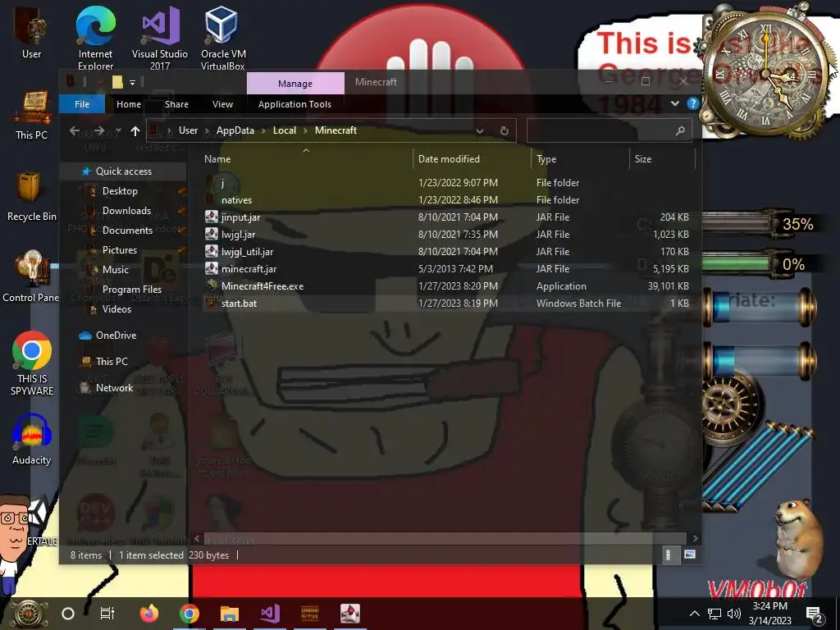Launch Oracle VM VirtualBox desktop icon
This screenshot has width=840, height=630.
tap(223, 36)
